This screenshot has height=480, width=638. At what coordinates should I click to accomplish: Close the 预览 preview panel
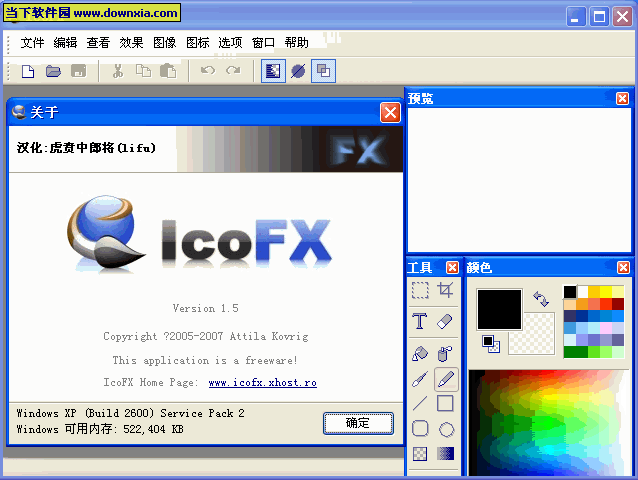[622, 98]
